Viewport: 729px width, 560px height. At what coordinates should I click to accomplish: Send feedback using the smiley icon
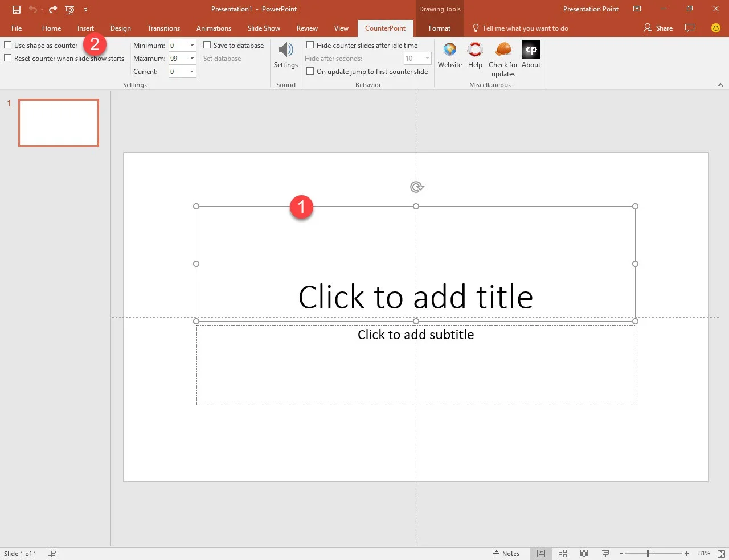(x=716, y=28)
